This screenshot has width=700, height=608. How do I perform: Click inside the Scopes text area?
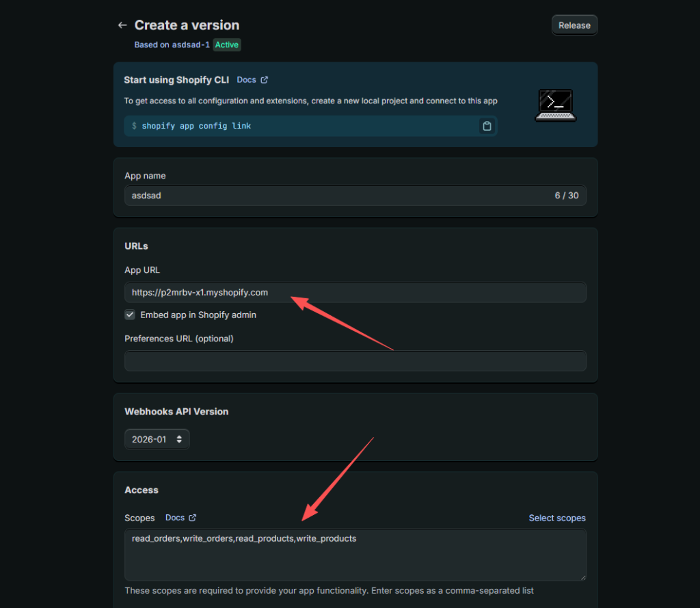tap(355, 555)
